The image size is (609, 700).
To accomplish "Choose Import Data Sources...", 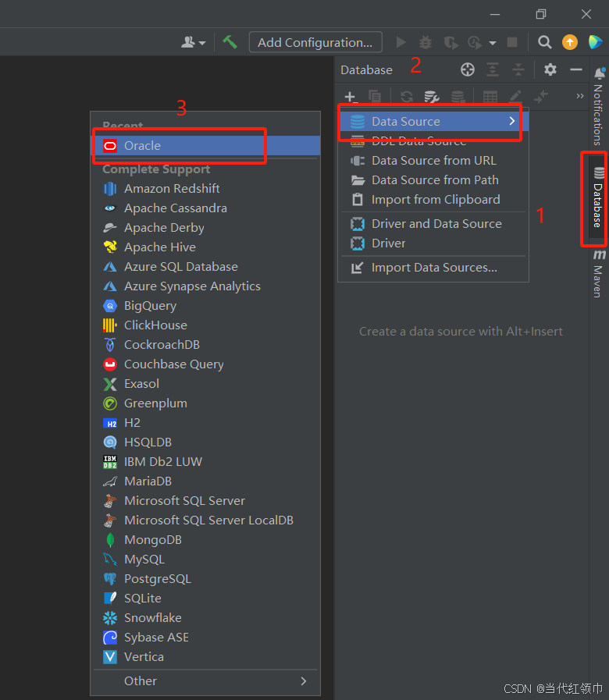I will click(433, 268).
